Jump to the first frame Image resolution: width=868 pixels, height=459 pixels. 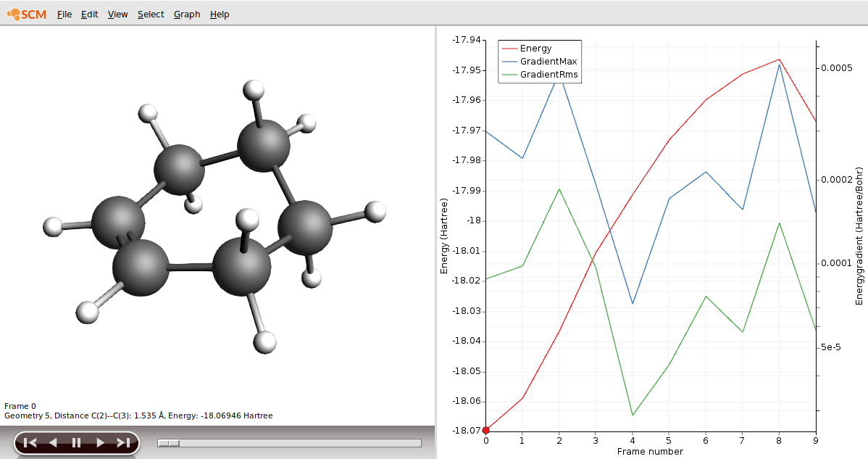pos(30,442)
